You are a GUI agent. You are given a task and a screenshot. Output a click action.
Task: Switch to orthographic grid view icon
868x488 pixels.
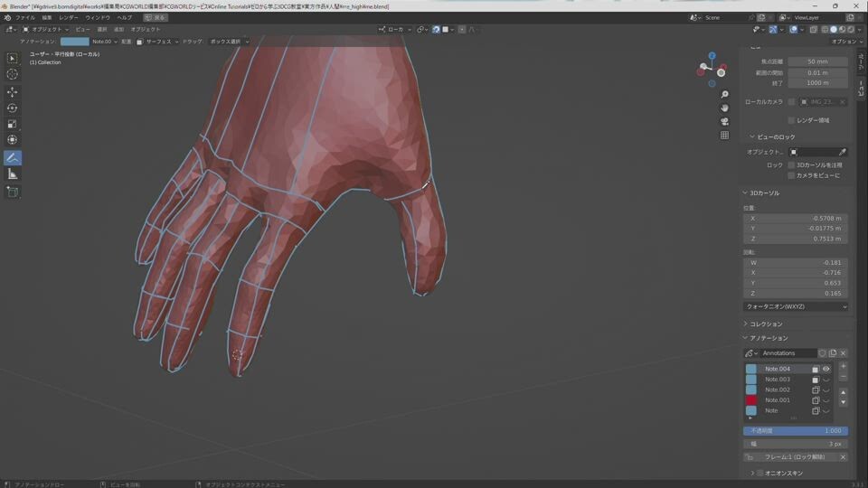click(724, 136)
